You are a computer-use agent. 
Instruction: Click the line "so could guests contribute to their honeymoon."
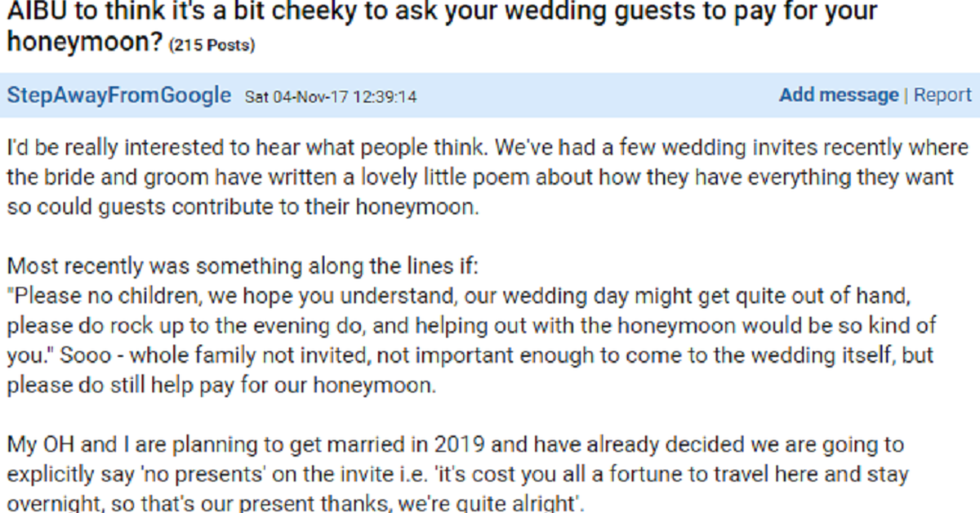pyautogui.click(x=241, y=207)
